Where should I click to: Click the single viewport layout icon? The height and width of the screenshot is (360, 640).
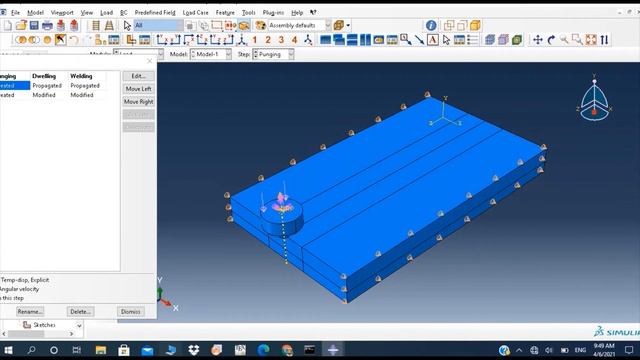coord(325,40)
